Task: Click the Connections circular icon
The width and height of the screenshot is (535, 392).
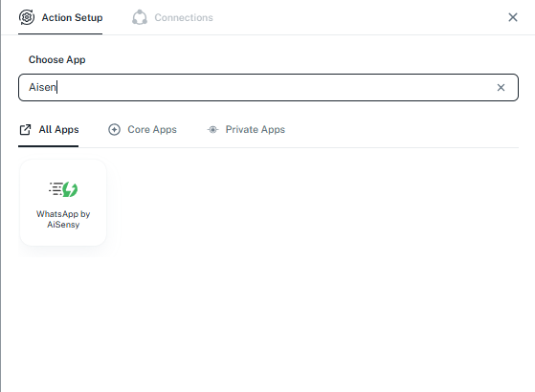Action: pyautogui.click(x=140, y=17)
